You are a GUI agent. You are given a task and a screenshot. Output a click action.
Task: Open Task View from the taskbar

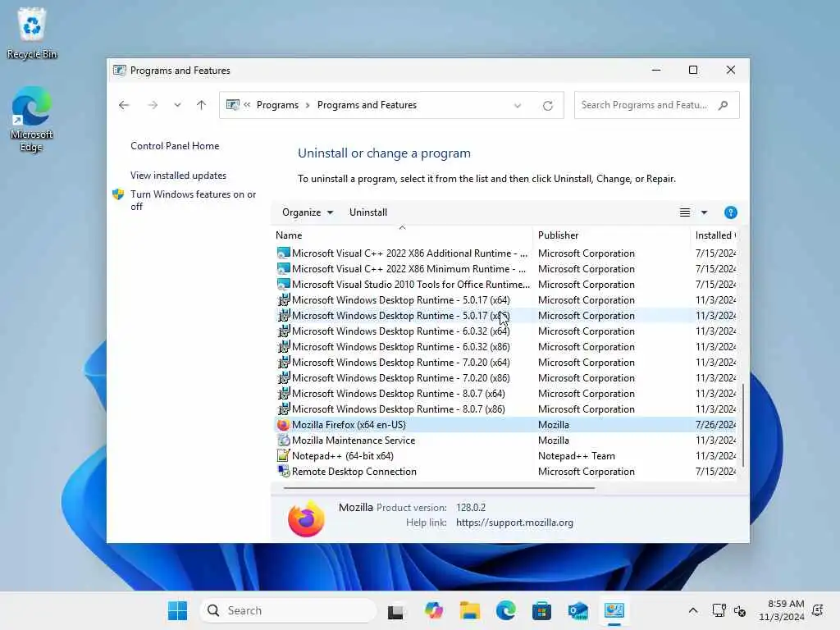(395, 610)
